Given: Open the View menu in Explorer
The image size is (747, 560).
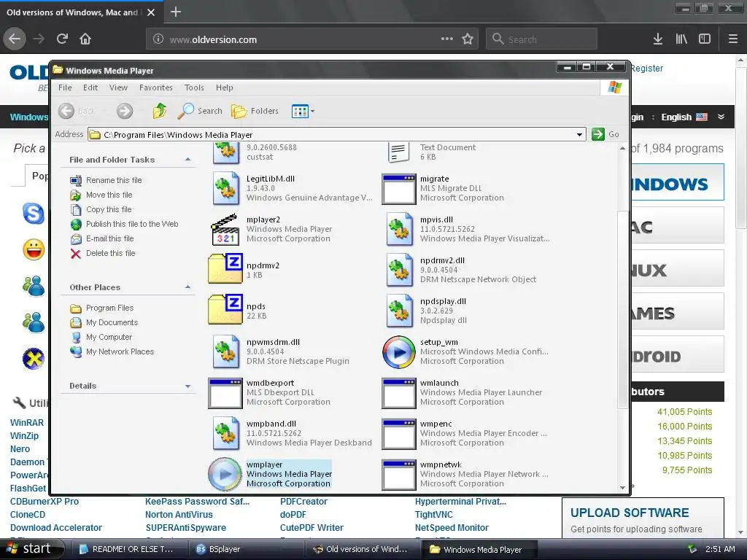Looking at the screenshot, I should tap(118, 87).
